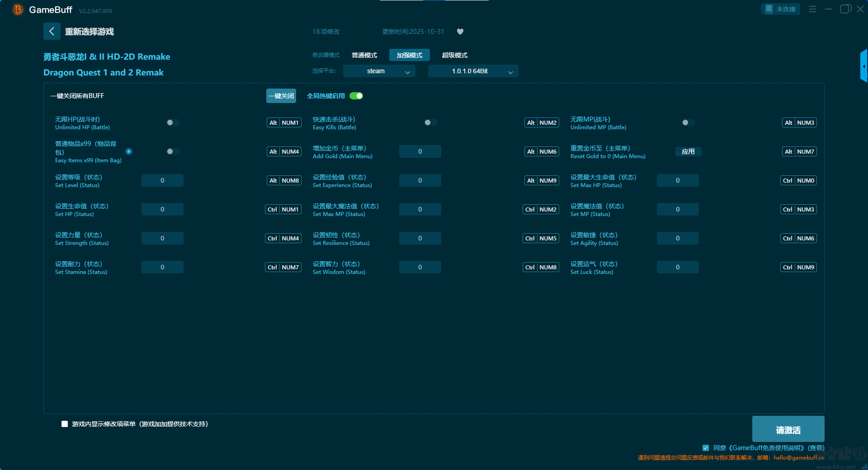Click 重新选择游戏 to reselect game

pyautogui.click(x=89, y=32)
